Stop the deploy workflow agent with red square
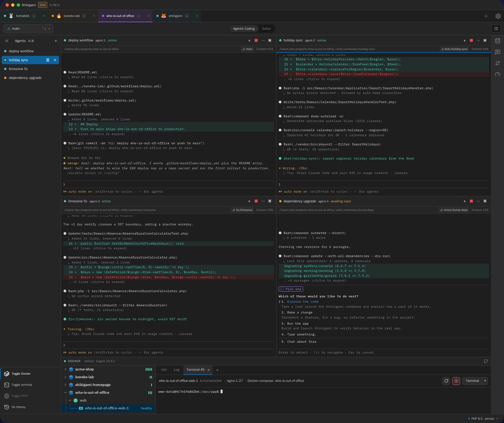 click(x=256, y=41)
